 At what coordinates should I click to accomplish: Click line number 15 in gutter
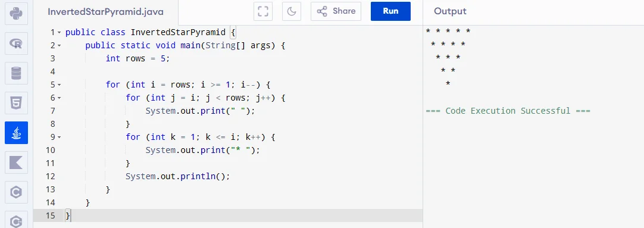(50, 215)
